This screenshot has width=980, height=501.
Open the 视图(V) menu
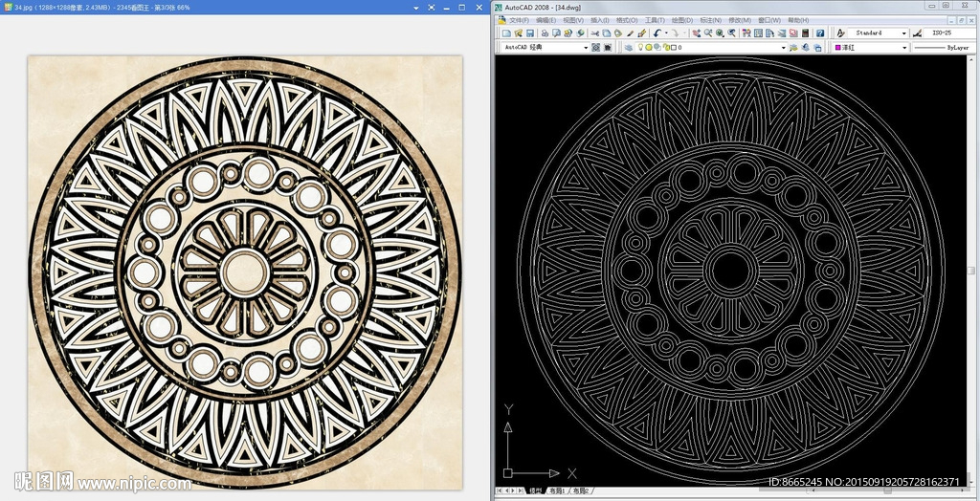[572, 20]
